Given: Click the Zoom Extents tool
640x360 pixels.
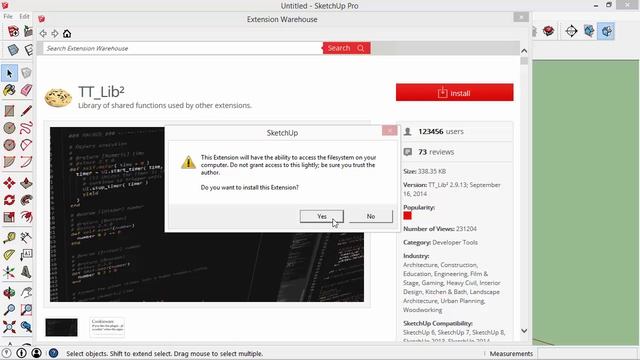Looking at the screenshot, I should (x=9, y=327).
